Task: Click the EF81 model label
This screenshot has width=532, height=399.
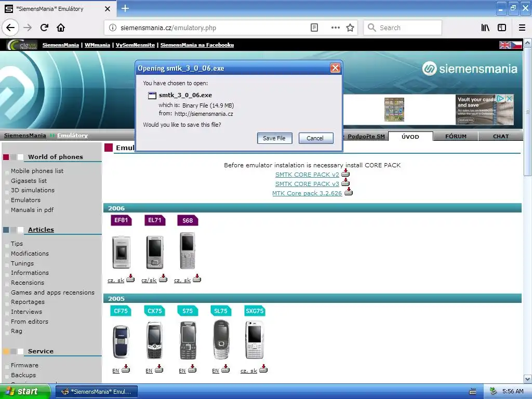Action: pos(121,220)
